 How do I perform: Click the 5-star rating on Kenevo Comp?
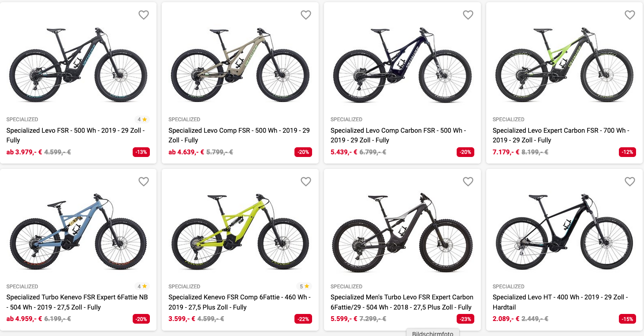click(x=304, y=286)
